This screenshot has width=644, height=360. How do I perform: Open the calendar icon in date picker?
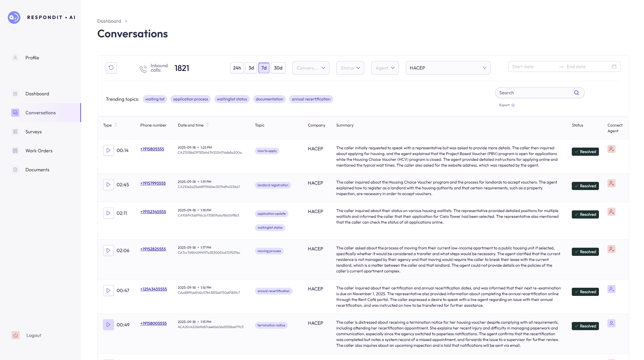[614, 67]
